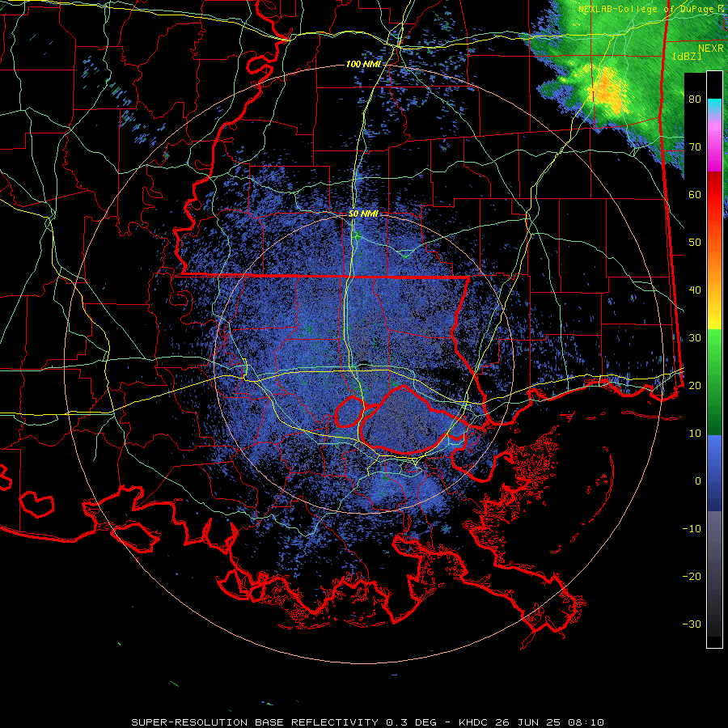Click the '[dBZ]' units label
This screenshot has height=728, width=728.
tap(687, 57)
